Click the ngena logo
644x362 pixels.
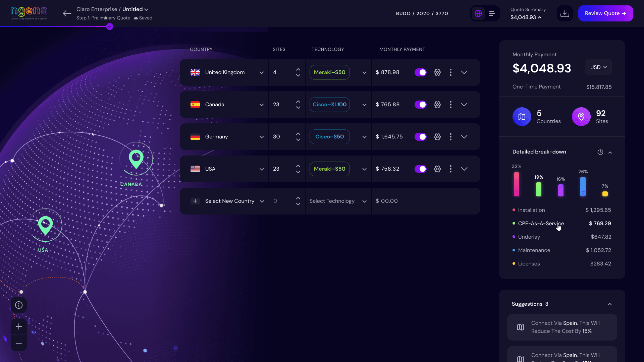(x=29, y=13)
